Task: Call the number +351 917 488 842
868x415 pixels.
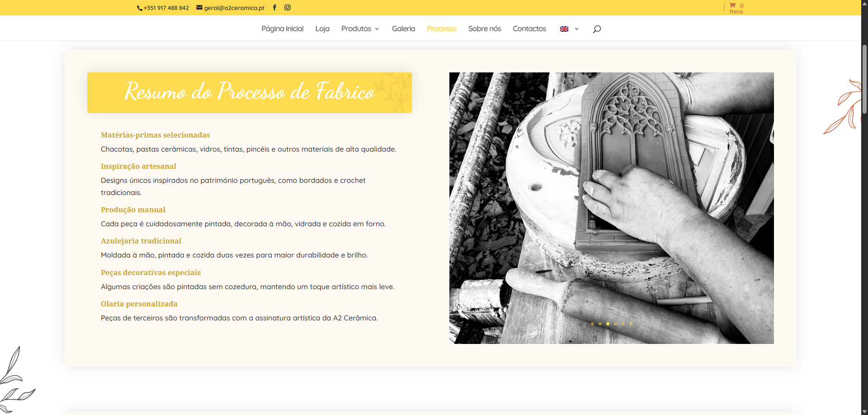Action: [x=166, y=8]
